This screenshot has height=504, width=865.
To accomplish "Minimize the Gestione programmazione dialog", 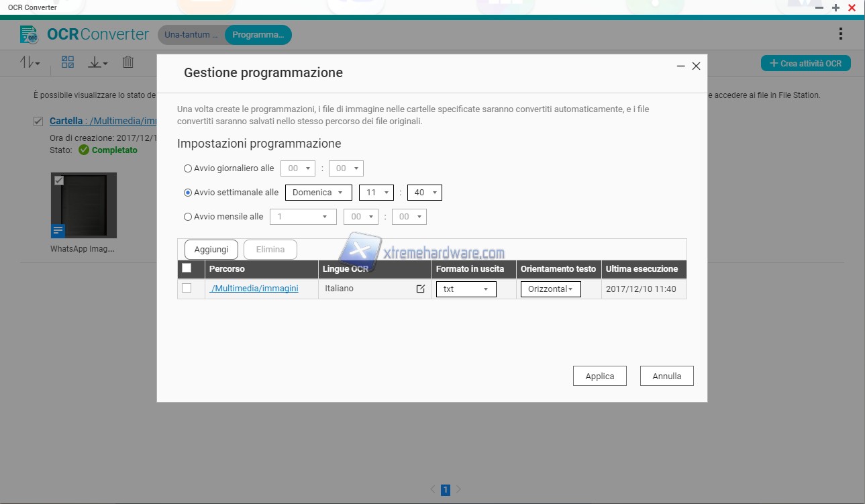I will 681,66.
